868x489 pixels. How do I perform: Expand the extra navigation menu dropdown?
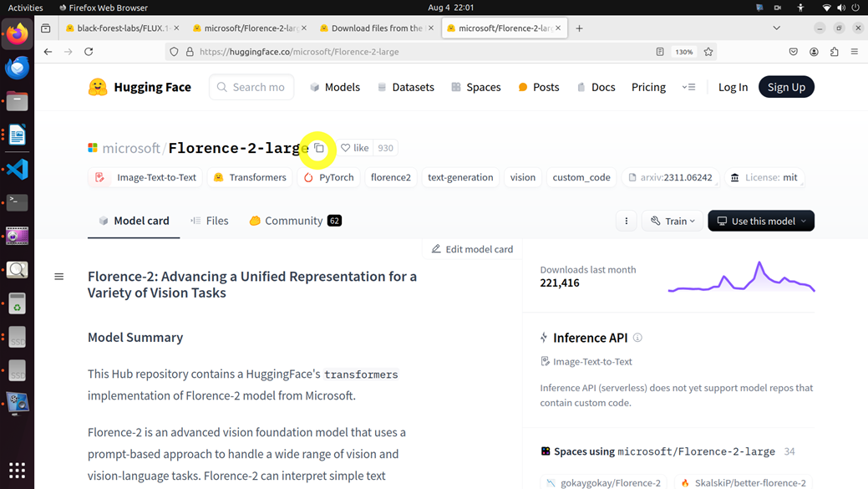pyautogui.click(x=688, y=87)
